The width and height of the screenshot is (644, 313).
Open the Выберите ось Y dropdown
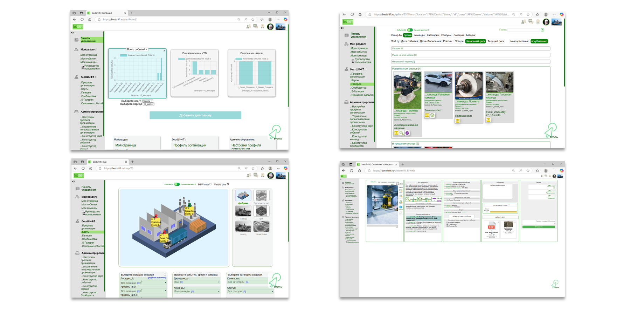[147, 101]
